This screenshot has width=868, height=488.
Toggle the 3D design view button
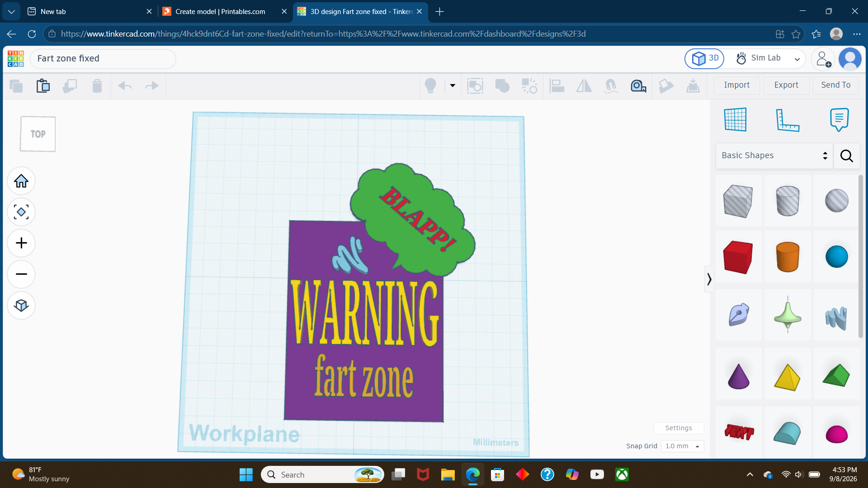(704, 59)
